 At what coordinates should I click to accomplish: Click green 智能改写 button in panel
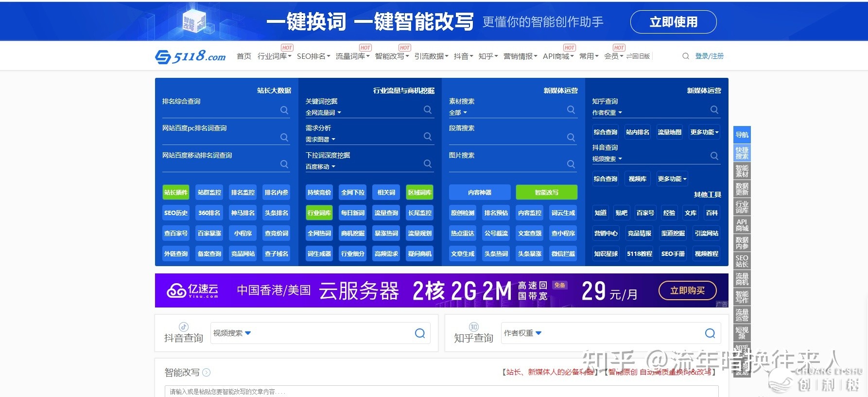click(x=546, y=192)
